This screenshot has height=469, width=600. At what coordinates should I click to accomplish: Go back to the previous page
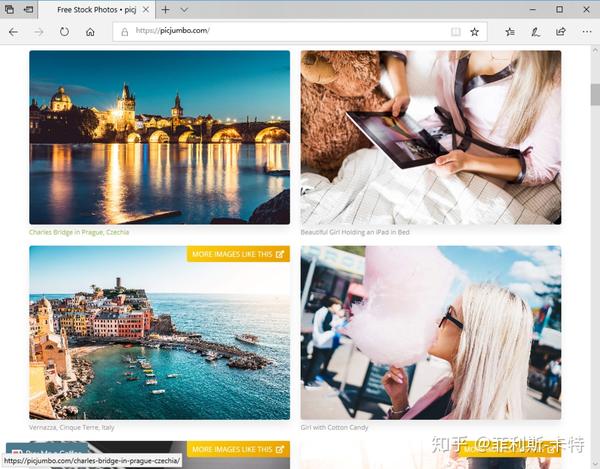point(13,32)
